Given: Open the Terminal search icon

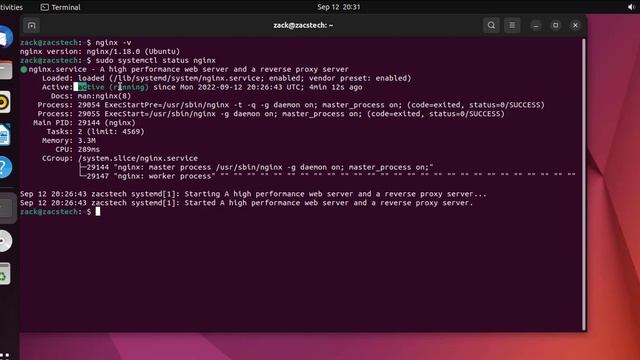Looking at the screenshot, I should pos(491,25).
